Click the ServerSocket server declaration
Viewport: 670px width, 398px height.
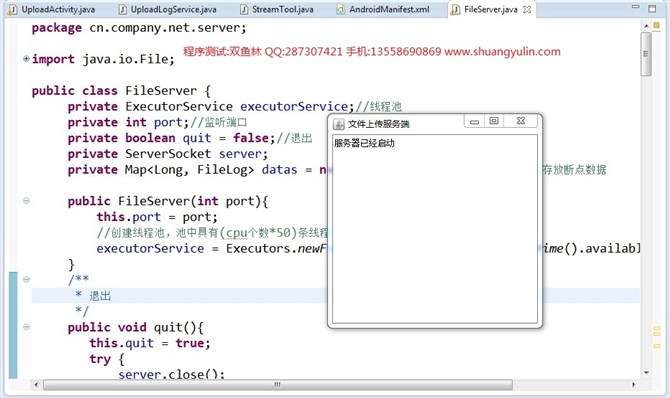pyautogui.click(x=168, y=154)
